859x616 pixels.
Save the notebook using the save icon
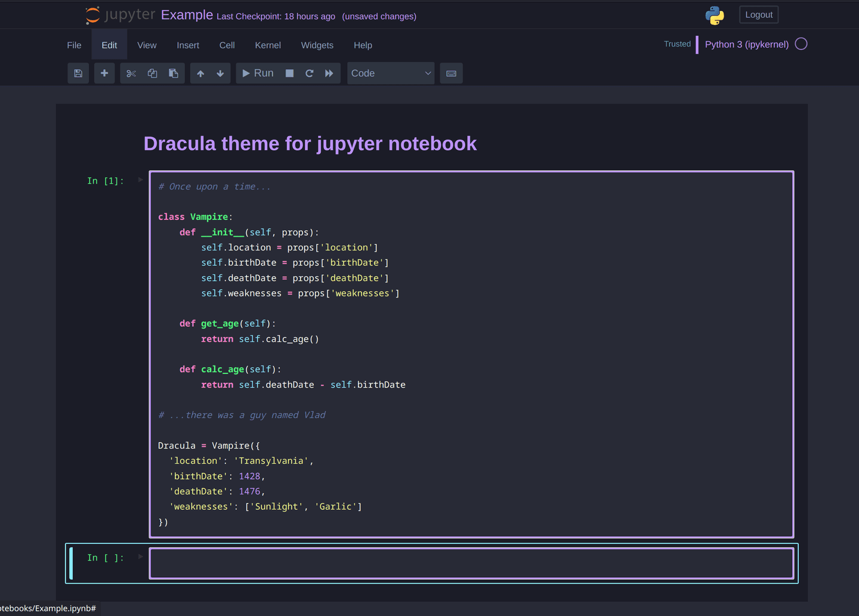(x=78, y=73)
